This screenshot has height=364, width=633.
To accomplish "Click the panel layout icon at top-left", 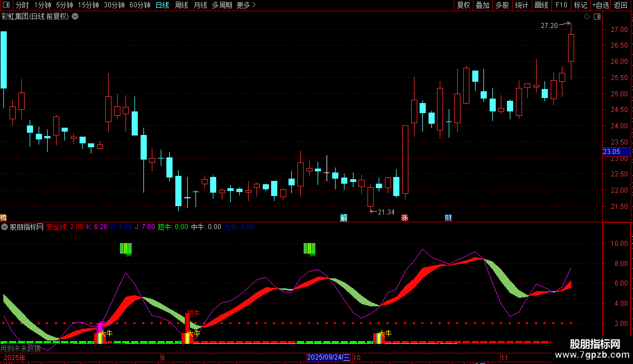I will pos(6,5).
